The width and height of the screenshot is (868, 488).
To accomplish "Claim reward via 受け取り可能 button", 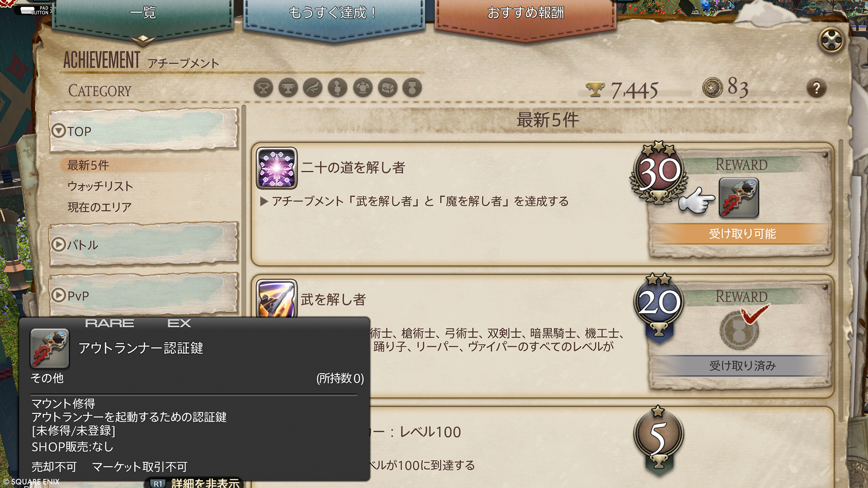I will point(742,234).
